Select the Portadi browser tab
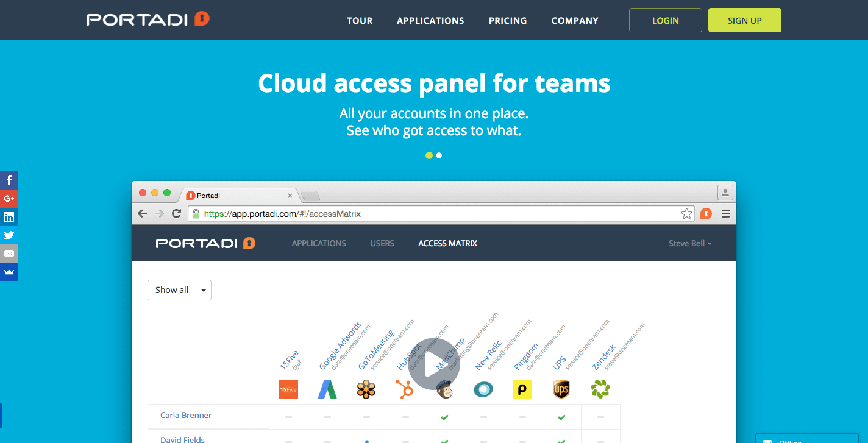 239,196
